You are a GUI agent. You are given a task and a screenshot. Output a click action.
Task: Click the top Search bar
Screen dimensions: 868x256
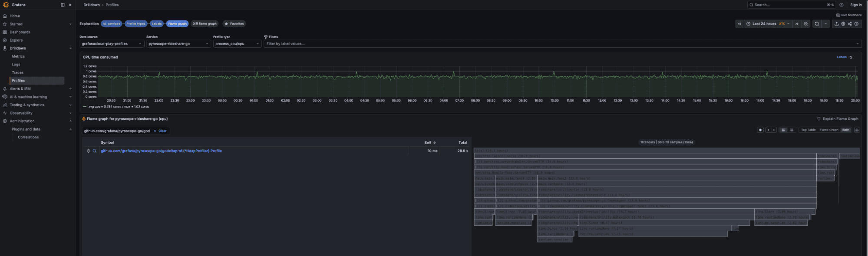[791, 5]
